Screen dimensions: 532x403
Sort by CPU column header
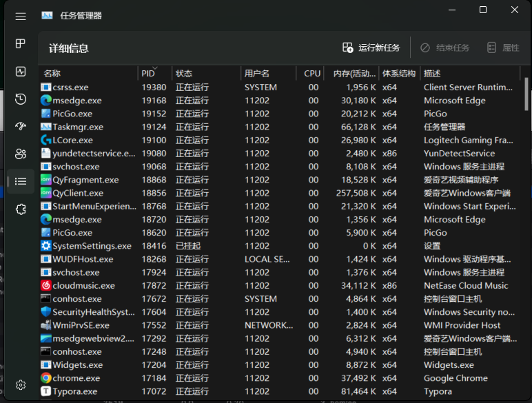[x=310, y=74]
